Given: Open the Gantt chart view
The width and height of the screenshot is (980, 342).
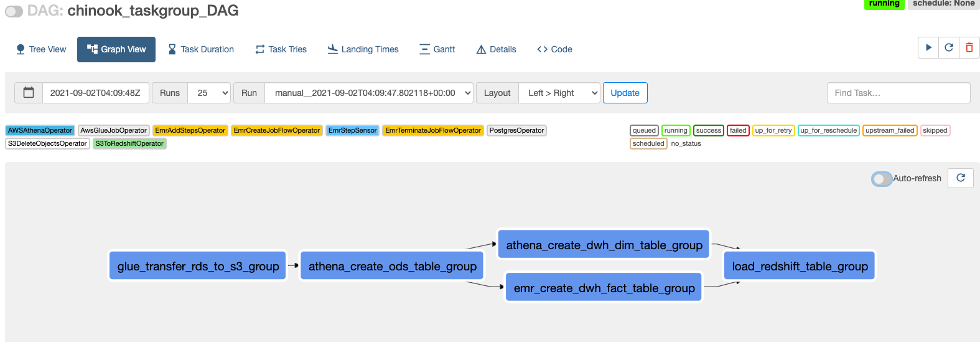Looking at the screenshot, I should pyautogui.click(x=437, y=49).
